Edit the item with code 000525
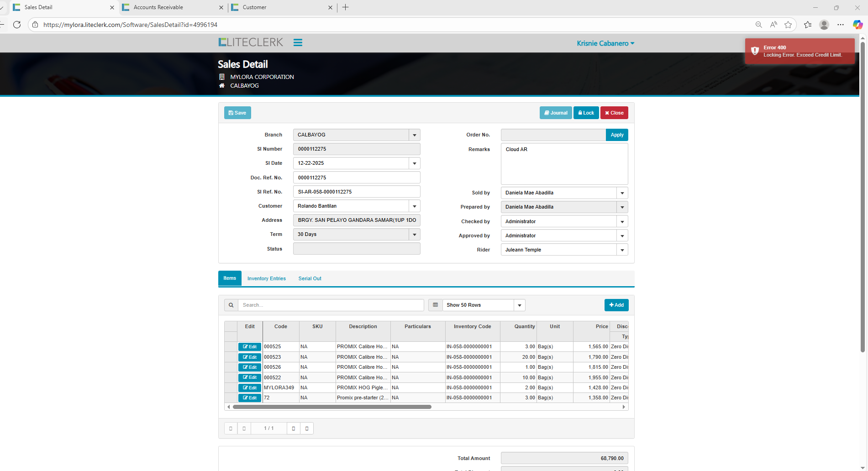Screen dimensions: 868x471 click(250, 347)
